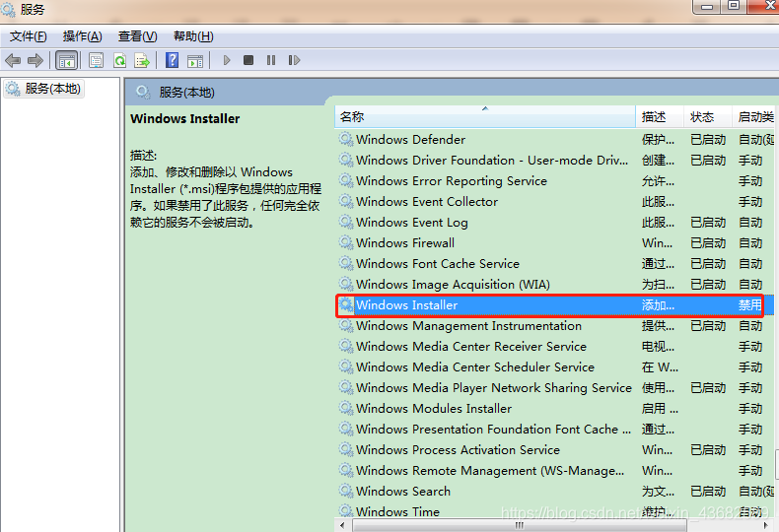Click 禁用 startup type of Windows Installer
Image resolution: width=779 pixels, height=532 pixels.
(x=749, y=305)
